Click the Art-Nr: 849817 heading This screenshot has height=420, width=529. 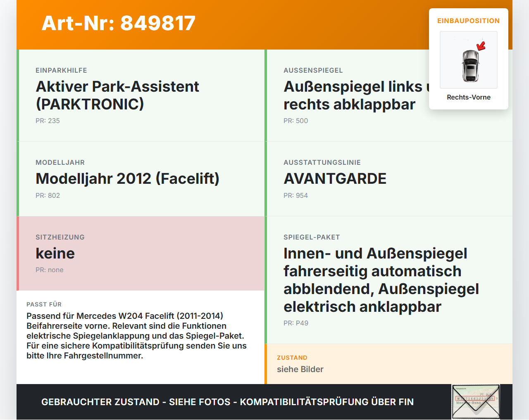119,23
